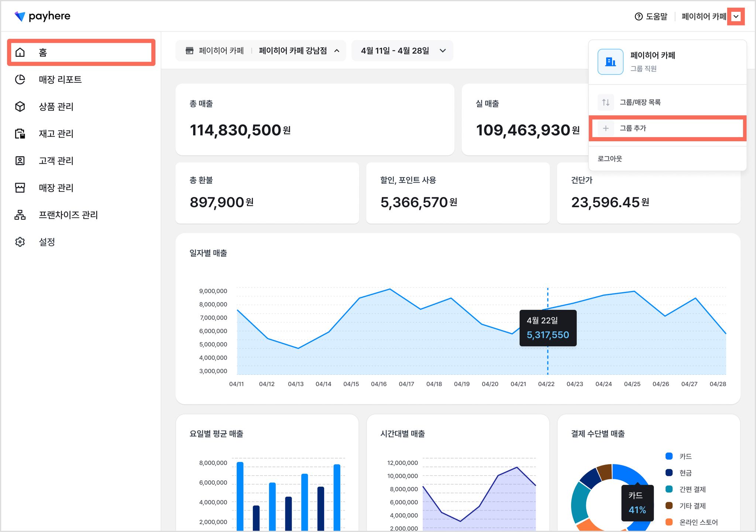Screen dimensions: 756x532
Task: Click the payhere logo
Action: pos(42,16)
